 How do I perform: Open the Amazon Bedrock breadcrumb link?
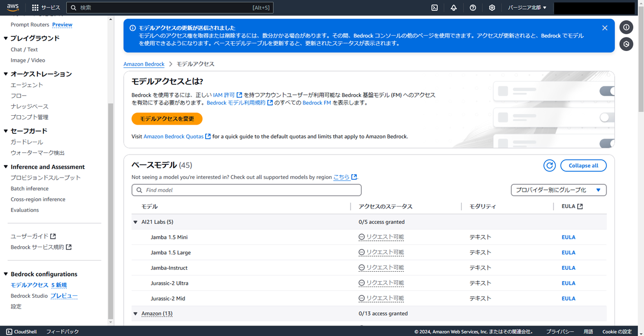[144, 64]
